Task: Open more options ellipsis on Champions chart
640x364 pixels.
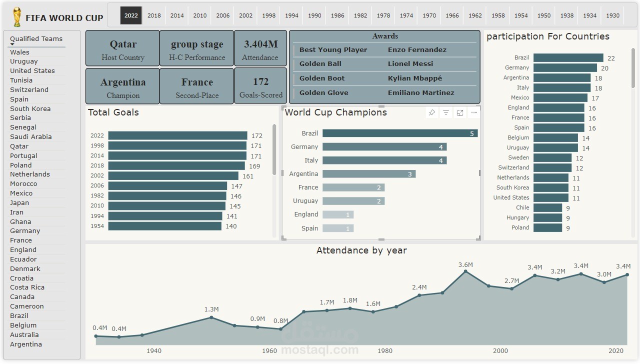Action: pyautogui.click(x=474, y=113)
